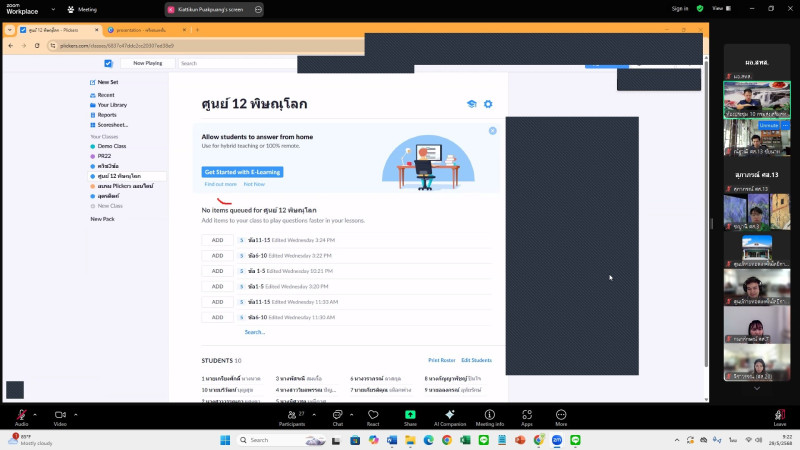Open Zoom AI Companion

(x=449, y=417)
